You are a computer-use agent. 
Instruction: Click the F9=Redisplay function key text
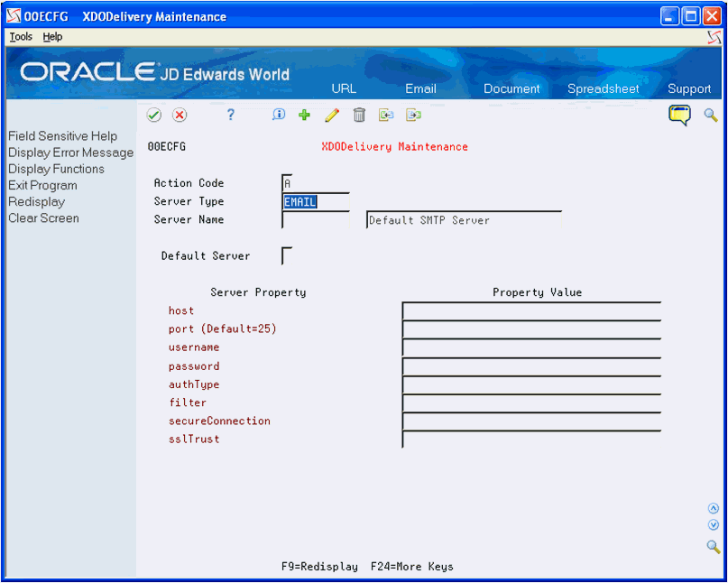coord(319,567)
